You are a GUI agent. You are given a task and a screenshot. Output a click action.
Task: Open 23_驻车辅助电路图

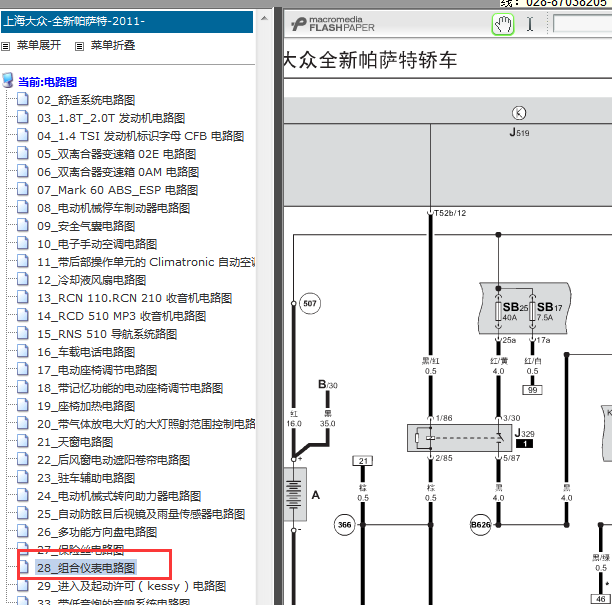(x=86, y=478)
